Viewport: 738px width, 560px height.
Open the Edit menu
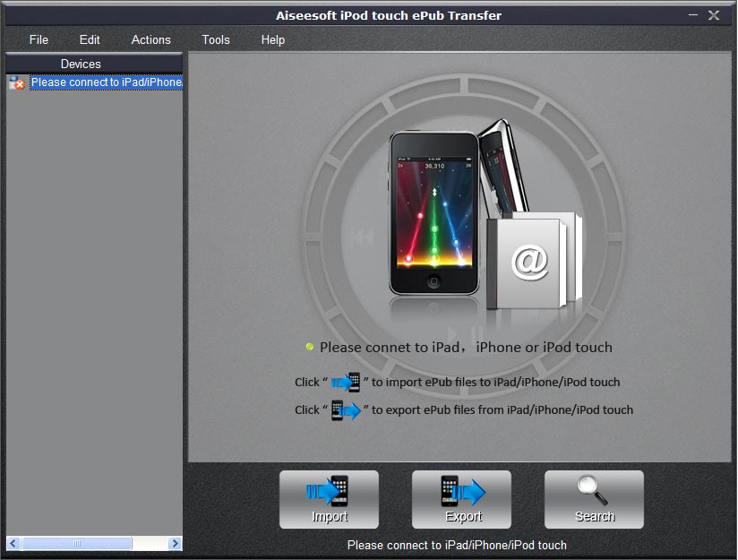(x=89, y=39)
